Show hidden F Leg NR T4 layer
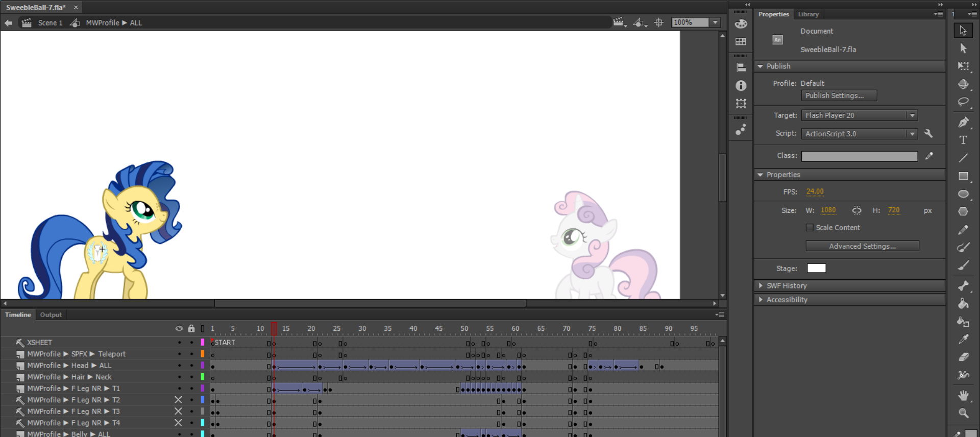 pyautogui.click(x=178, y=423)
